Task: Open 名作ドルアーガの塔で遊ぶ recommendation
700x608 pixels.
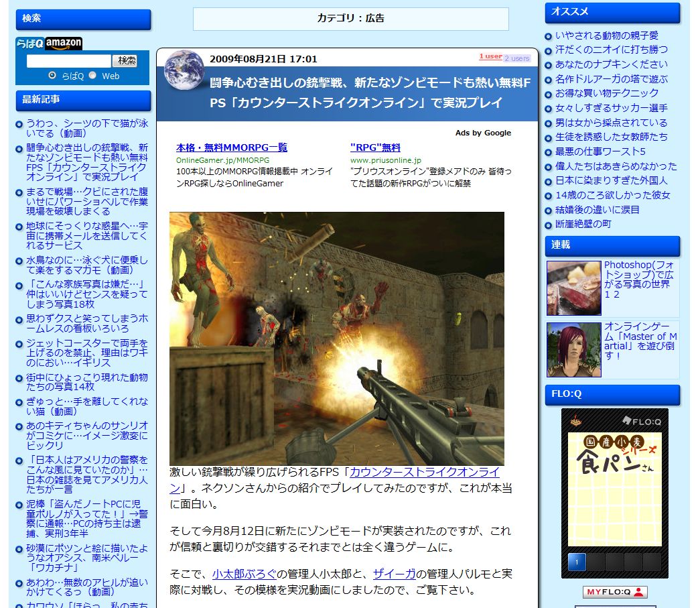Action: pyautogui.click(x=611, y=79)
